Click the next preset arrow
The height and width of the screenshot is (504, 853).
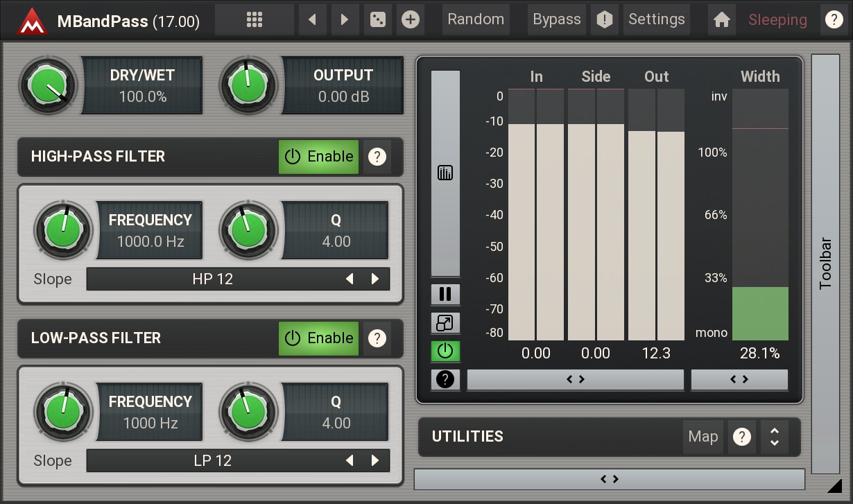(x=344, y=19)
